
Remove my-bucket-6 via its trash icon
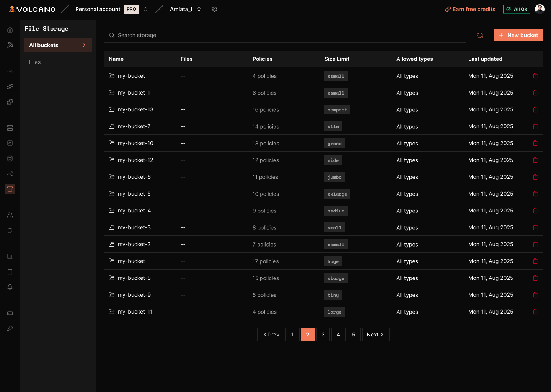click(x=535, y=177)
